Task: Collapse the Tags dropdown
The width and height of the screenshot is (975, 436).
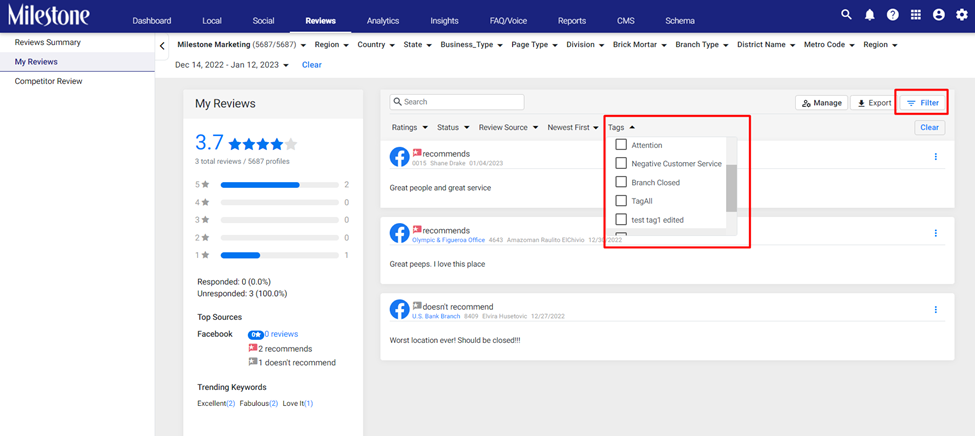Action: pos(621,128)
